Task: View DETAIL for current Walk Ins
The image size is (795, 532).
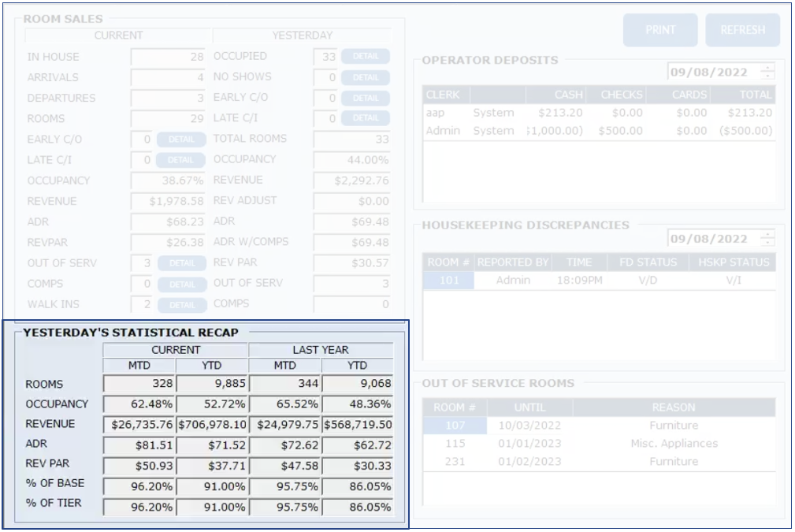Action: click(181, 305)
